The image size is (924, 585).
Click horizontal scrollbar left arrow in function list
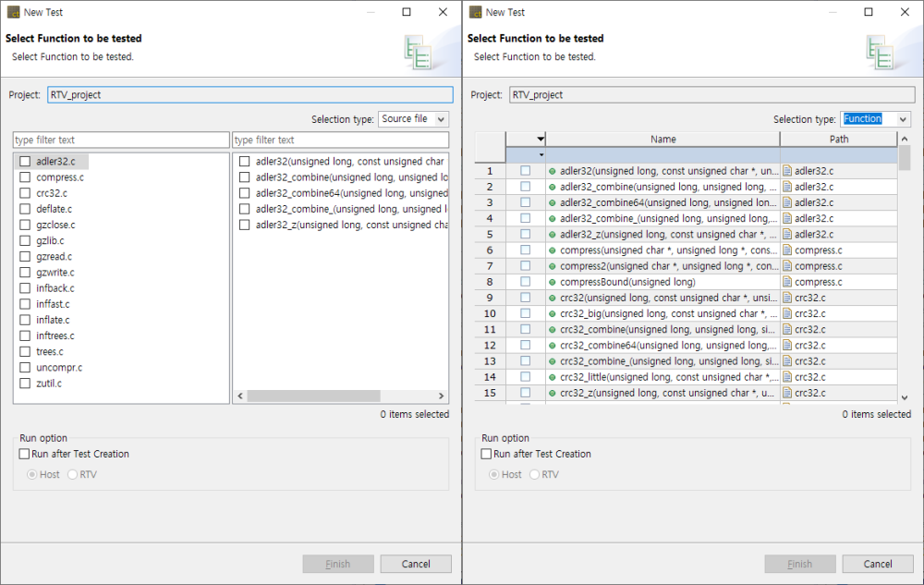240,396
